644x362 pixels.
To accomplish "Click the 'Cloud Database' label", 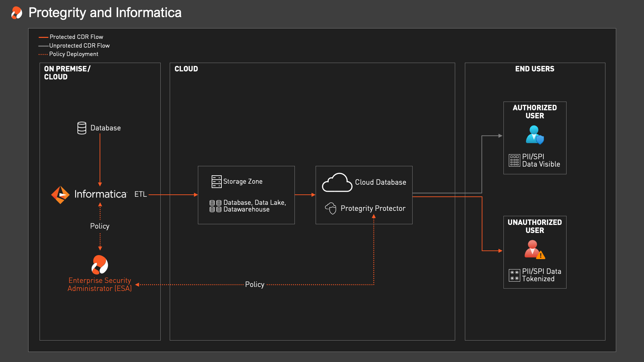I will pyautogui.click(x=381, y=182).
